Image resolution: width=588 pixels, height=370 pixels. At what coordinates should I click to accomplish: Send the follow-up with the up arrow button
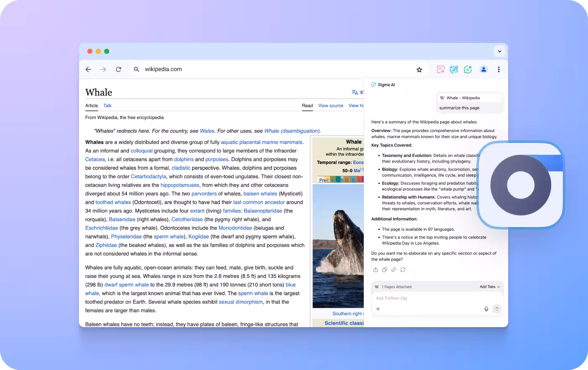pos(497,309)
